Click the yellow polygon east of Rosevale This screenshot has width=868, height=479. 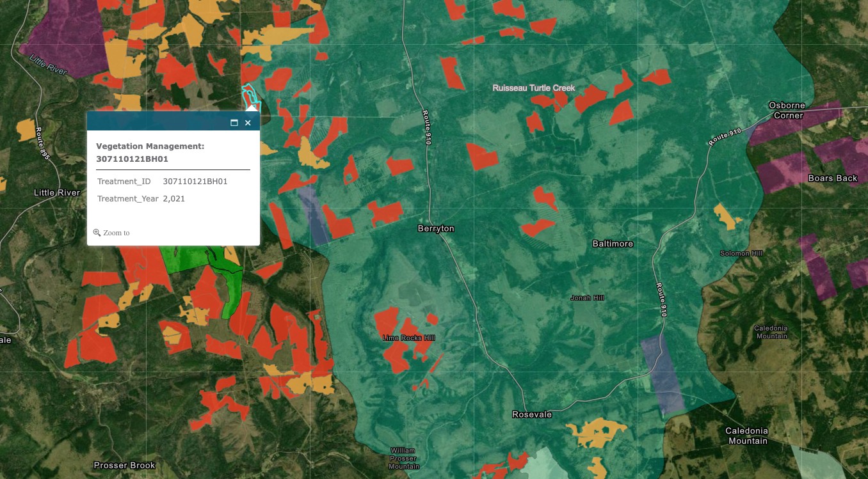597,432
